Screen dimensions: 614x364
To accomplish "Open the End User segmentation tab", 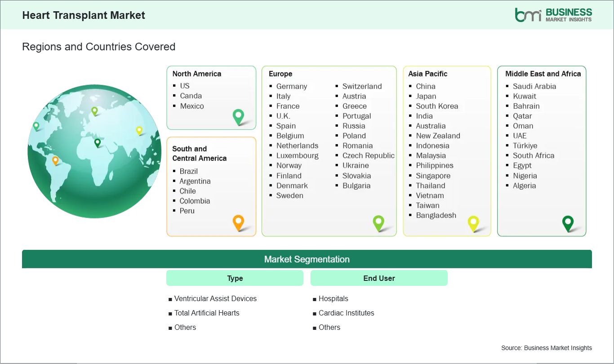I will 378,278.
